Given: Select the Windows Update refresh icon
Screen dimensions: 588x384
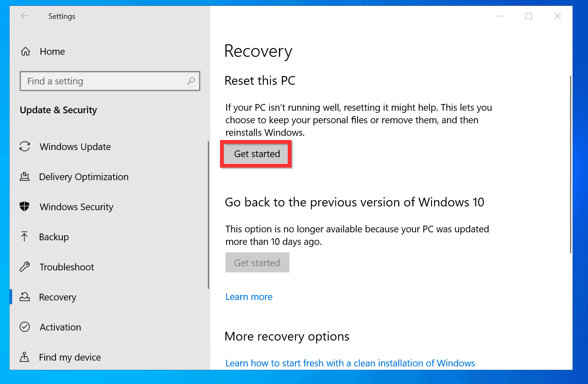Looking at the screenshot, I should [25, 146].
